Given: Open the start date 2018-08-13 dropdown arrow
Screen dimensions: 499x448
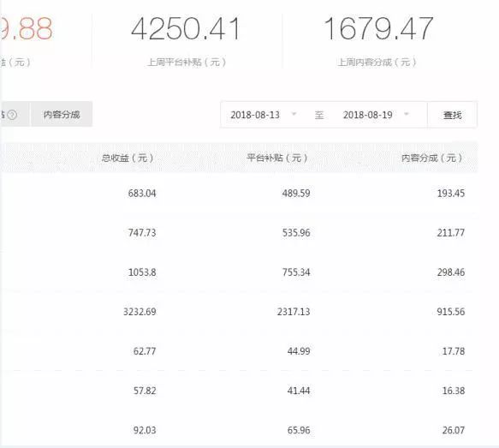Looking at the screenshot, I should [x=294, y=114].
